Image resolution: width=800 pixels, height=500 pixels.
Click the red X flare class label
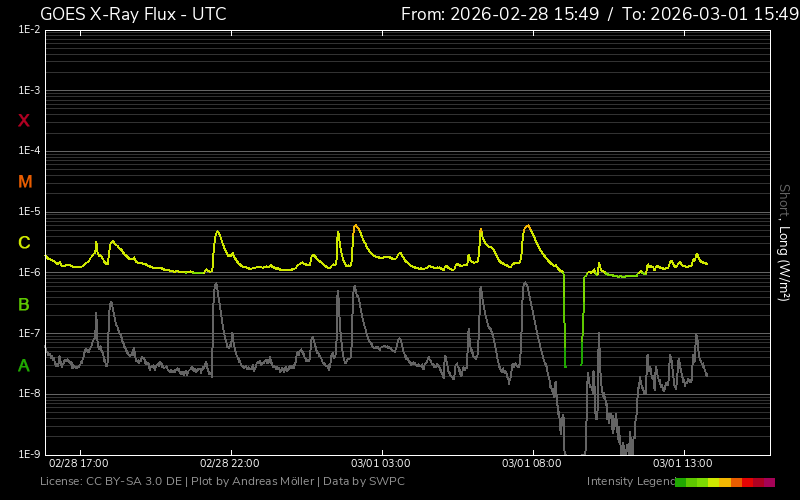tap(24, 121)
